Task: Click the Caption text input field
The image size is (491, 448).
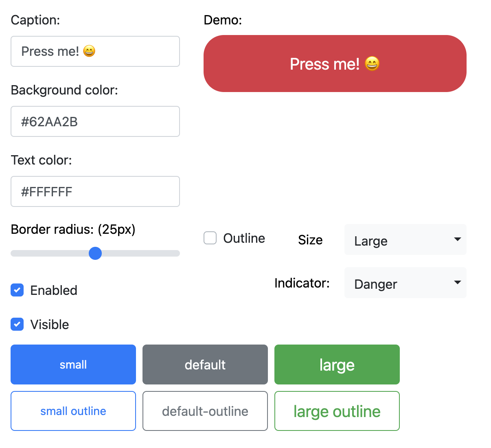Action: pos(95,51)
